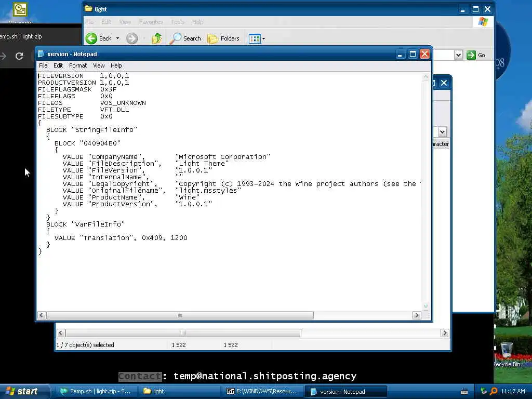This screenshot has height=399, width=532.
Task: Click Notepad scroll right arrow
Action: point(417,315)
